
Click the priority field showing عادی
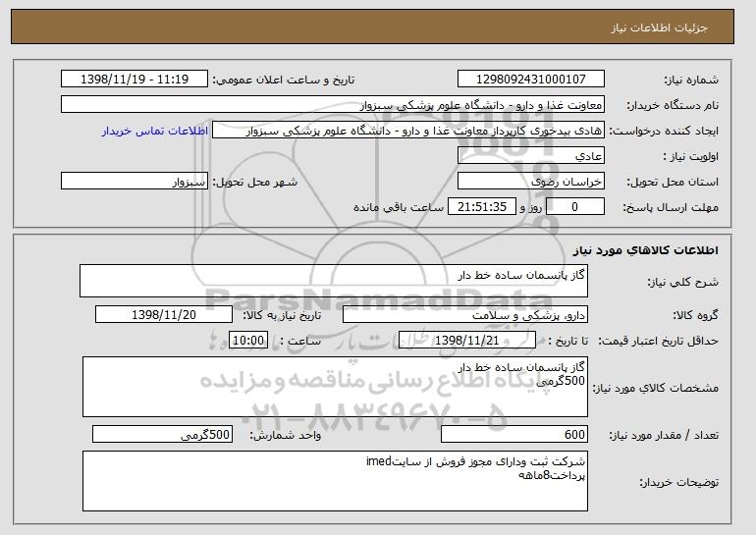531,156
